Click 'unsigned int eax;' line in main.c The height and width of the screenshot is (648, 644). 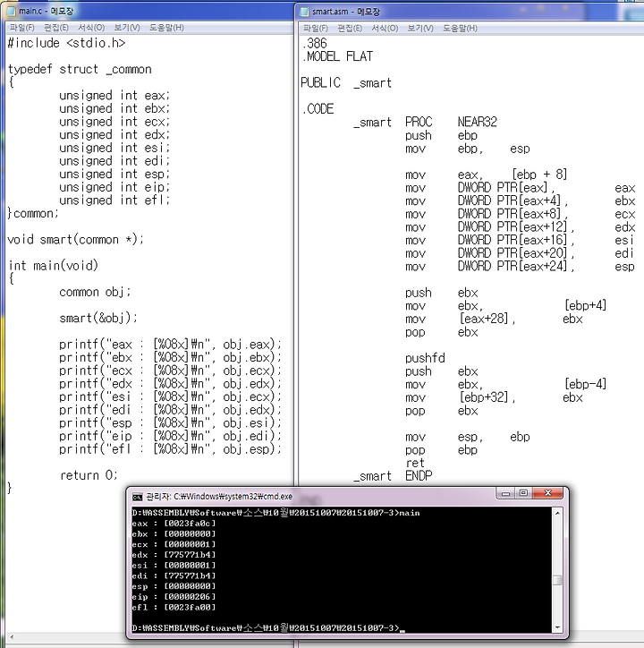114,96
